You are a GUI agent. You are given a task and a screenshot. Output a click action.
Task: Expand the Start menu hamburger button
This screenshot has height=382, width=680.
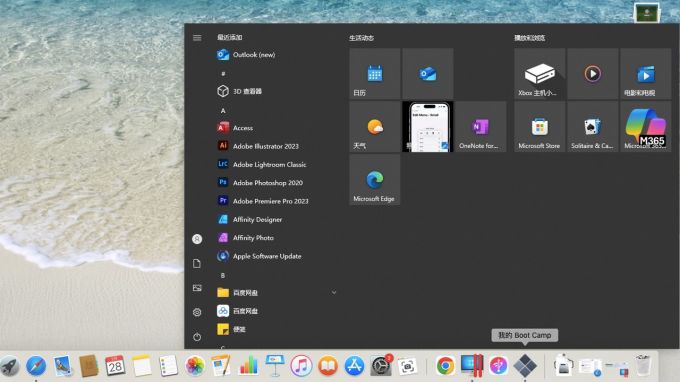tap(197, 38)
